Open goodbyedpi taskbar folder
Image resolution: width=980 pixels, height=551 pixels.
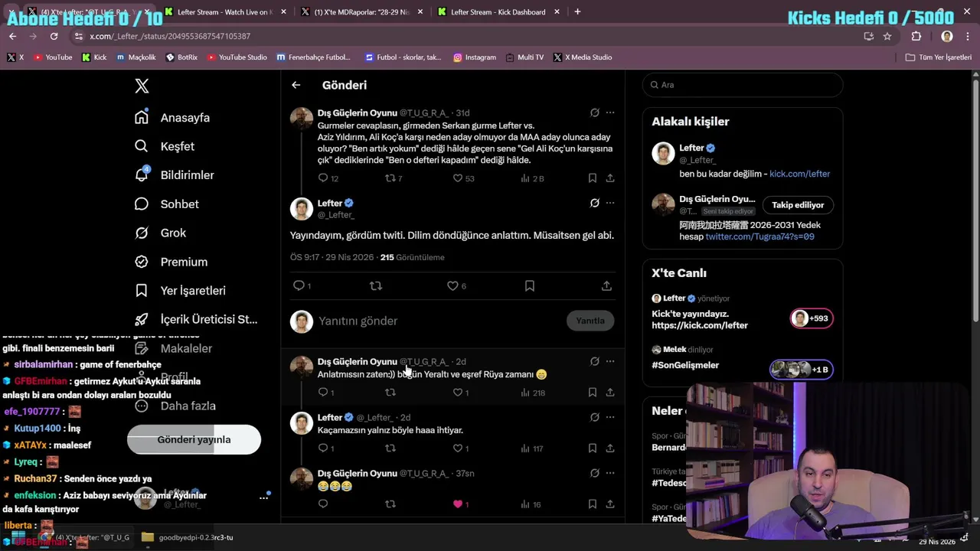188,537
